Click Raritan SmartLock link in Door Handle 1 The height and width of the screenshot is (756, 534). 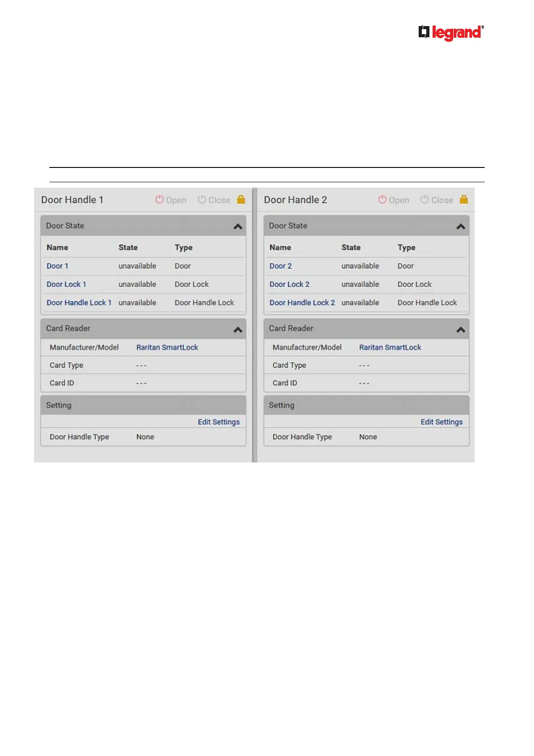click(x=167, y=347)
